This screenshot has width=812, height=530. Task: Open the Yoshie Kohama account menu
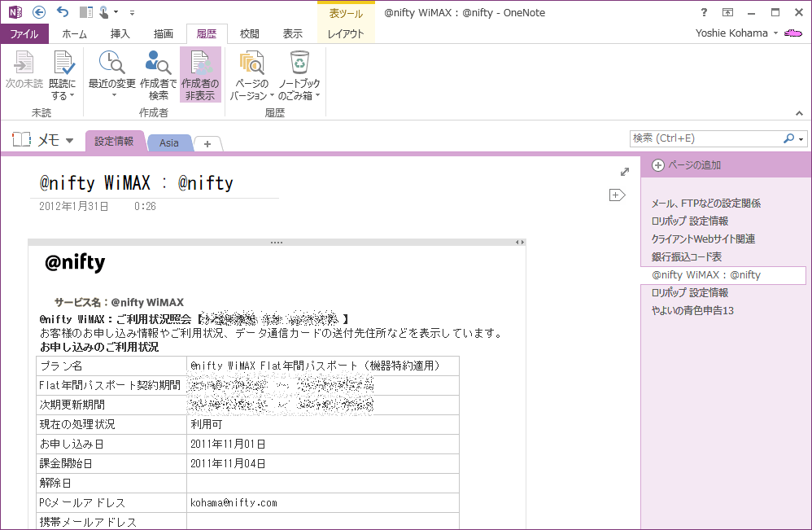point(736,33)
